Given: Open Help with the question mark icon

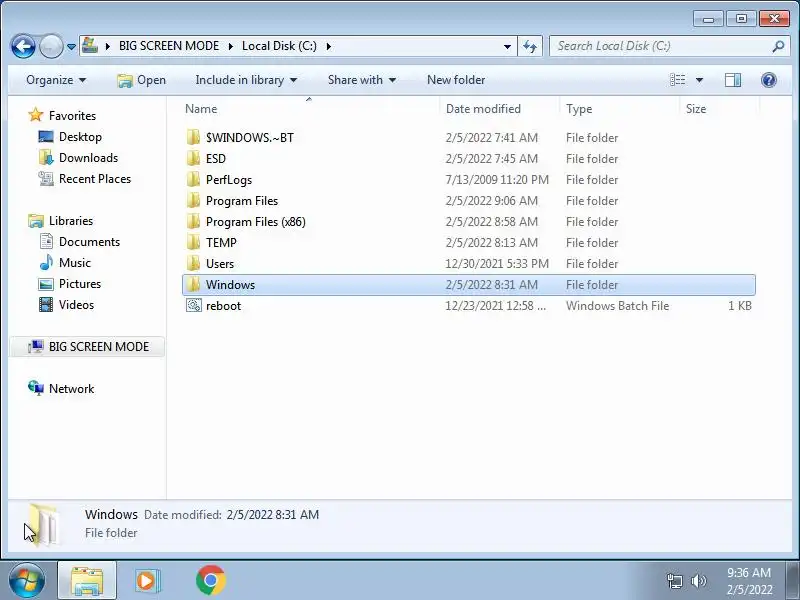Looking at the screenshot, I should 768,80.
